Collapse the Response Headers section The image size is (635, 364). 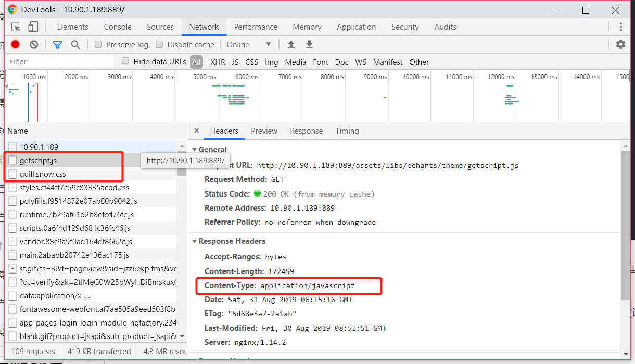(195, 241)
